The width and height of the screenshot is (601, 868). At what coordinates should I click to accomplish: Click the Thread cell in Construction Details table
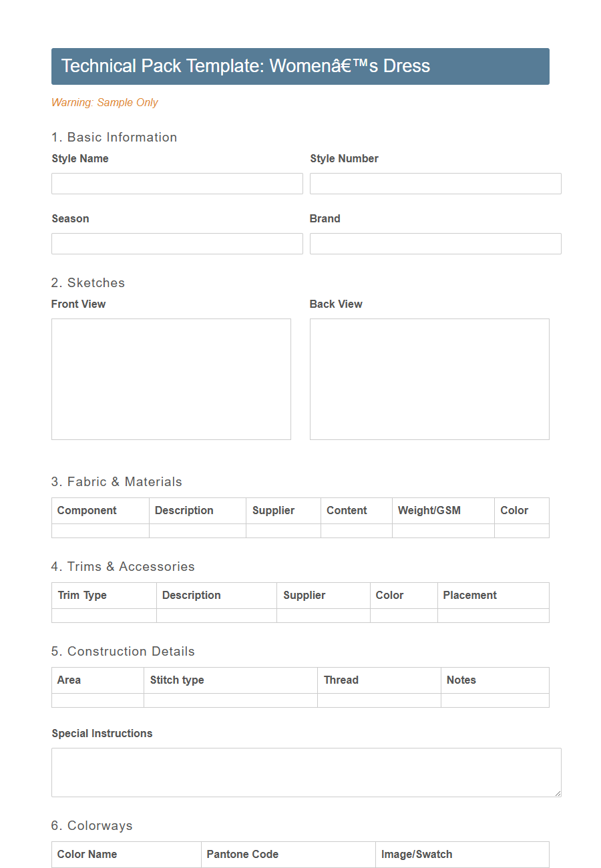pyautogui.click(x=379, y=700)
